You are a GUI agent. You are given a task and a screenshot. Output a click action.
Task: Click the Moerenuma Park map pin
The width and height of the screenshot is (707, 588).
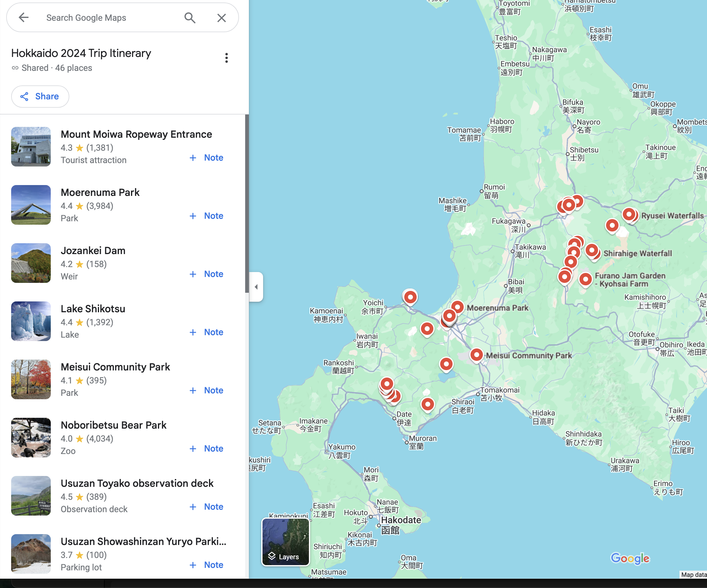[458, 307]
